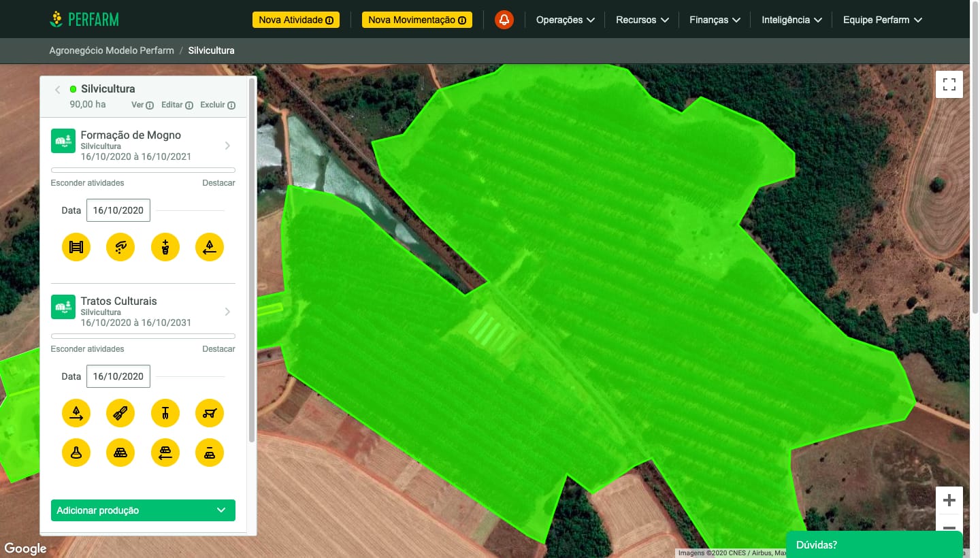
Task: Toggle Destacar for Tratos Culturais
Action: pos(218,349)
